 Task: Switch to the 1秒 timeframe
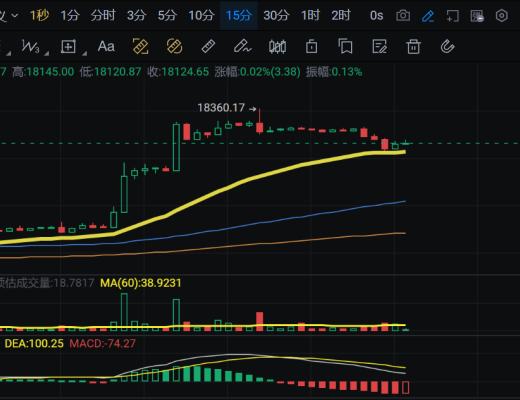[39, 15]
